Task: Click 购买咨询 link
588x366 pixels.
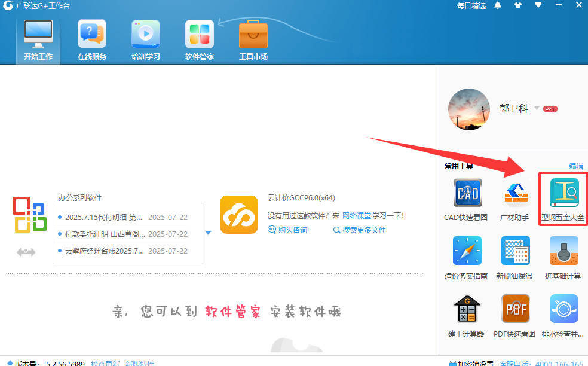Action: coord(287,230)
